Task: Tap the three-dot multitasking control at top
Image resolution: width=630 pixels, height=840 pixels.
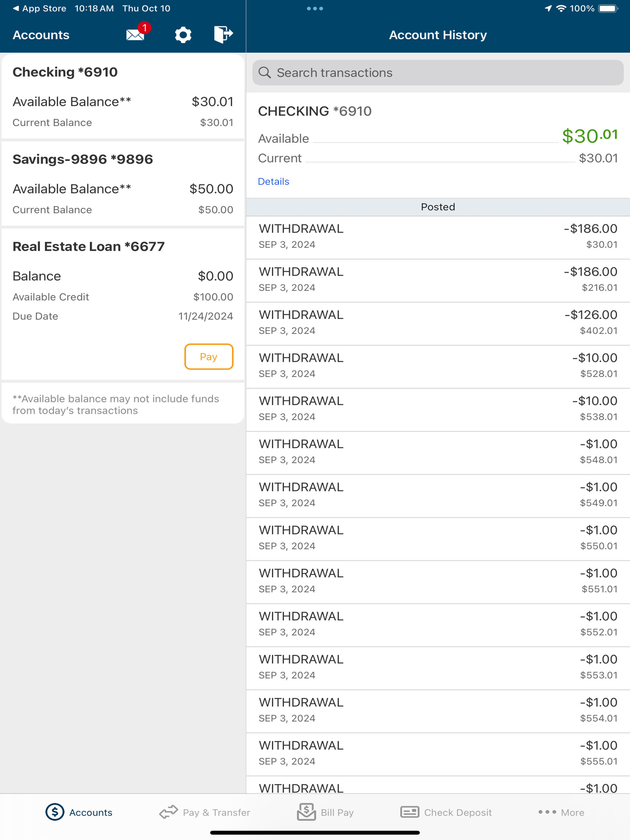Action: coord(315,8)
